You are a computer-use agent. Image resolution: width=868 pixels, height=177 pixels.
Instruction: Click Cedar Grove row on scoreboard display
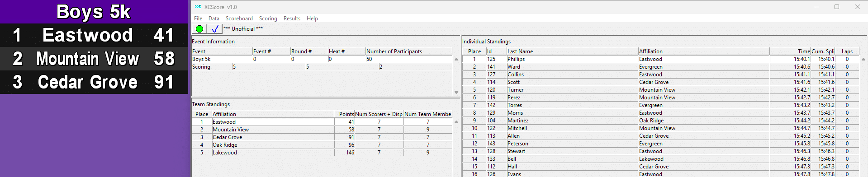pos(94,82)
